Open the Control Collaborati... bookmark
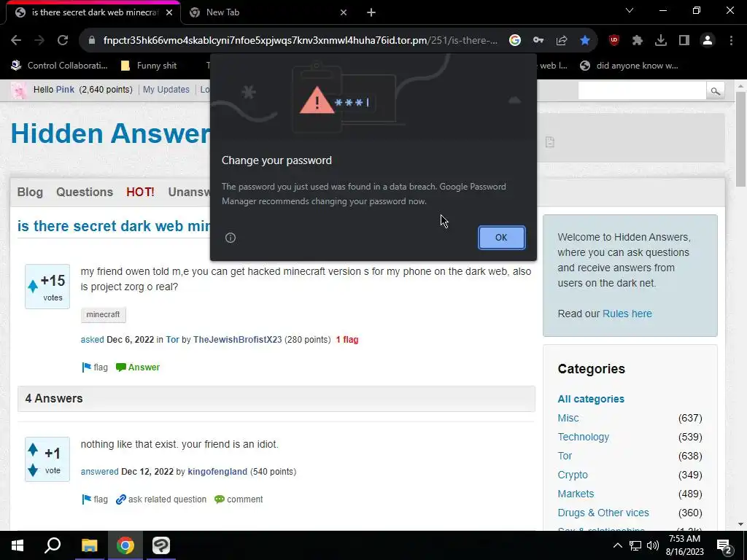 pos(60,66)
